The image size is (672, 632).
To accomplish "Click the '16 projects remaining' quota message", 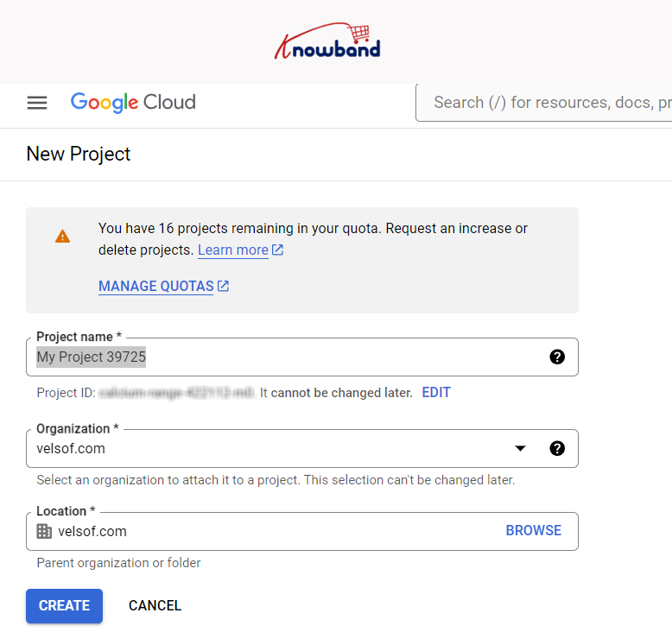I will 313,239.
